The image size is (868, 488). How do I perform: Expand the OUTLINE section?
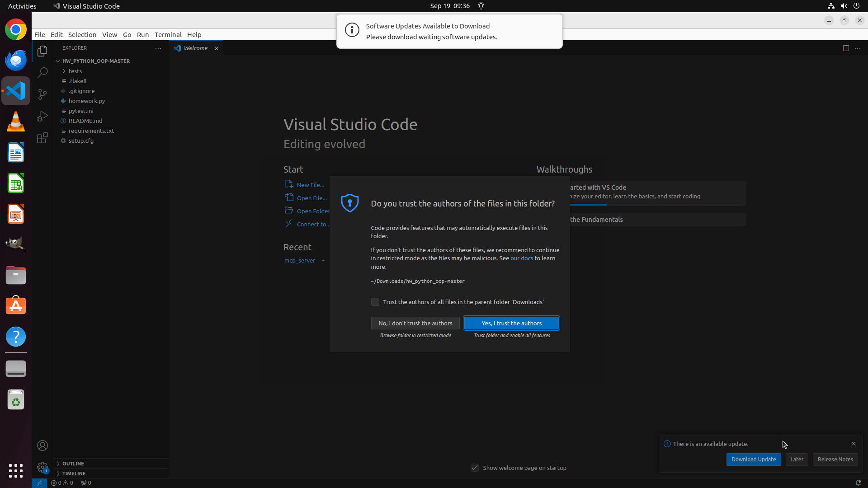(73, 464)
